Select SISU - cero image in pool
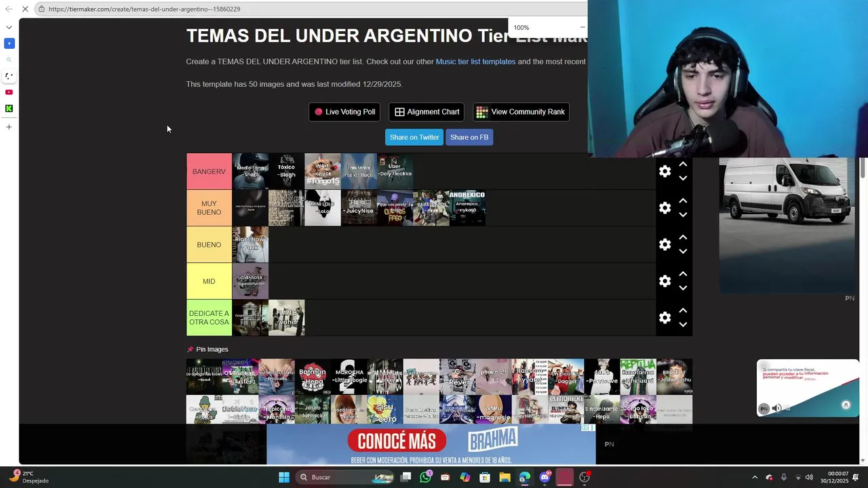 point(385,409)
